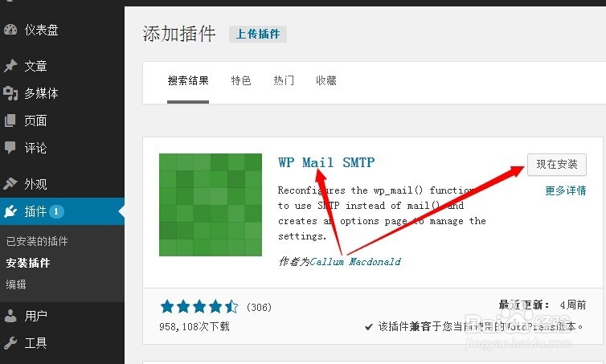Click the 上传插件 upload button
This screenshot has width=606, height=364.
[x=258, y=34]
